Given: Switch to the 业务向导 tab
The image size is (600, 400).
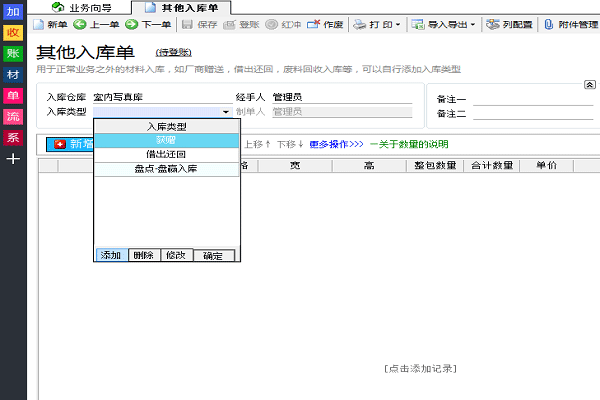Looking at the screenshot, I should (82, 8).
